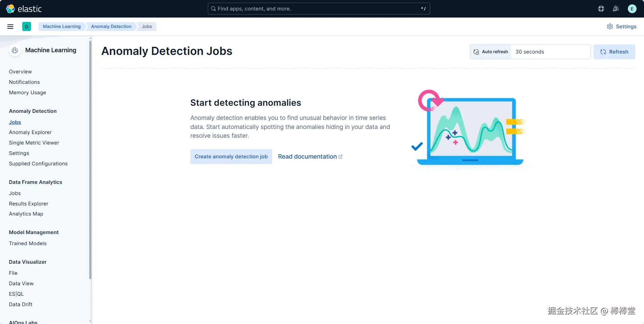The height and width of the screenshot is (324, 644).
Task: Focus the Find apps search field
Action: (x=319, y=9)
